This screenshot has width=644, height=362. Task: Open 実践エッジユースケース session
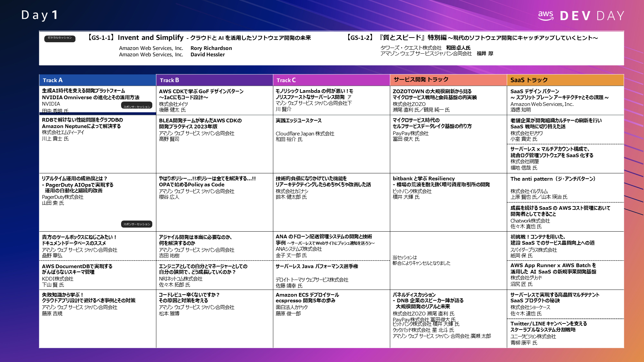click(299, 121)
